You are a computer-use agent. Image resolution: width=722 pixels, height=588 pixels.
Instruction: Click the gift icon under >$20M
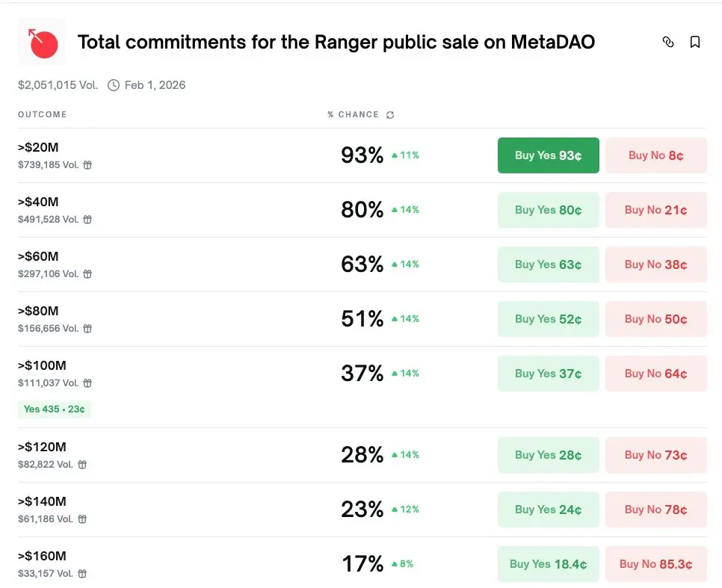[87, 165]
